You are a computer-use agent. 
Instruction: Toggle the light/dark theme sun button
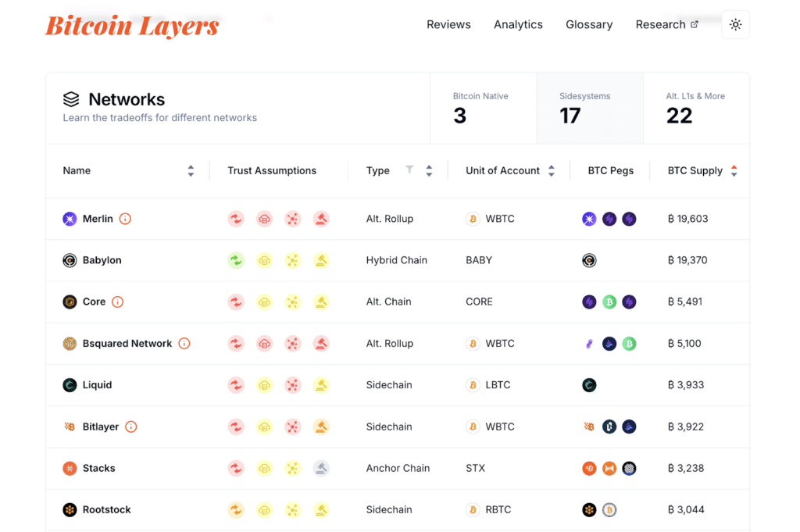[735, 24]
